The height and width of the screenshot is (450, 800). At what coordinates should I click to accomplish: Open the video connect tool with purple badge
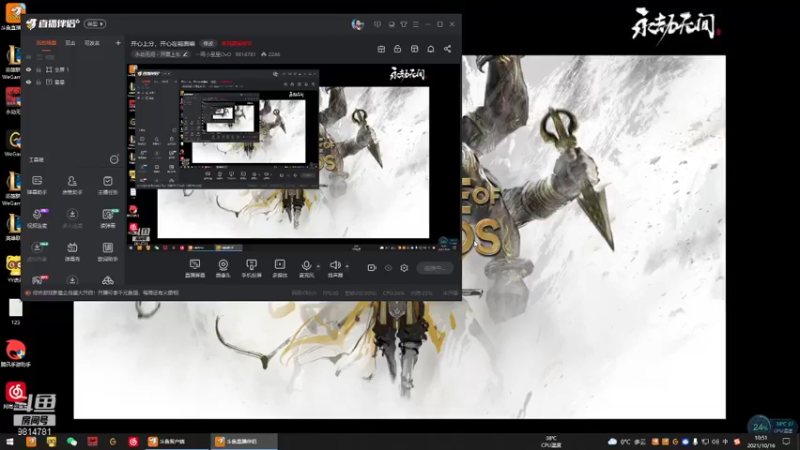(x=37, y=218)
